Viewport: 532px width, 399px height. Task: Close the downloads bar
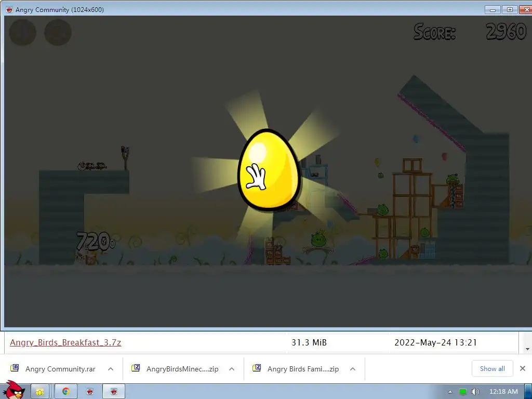(x=523, y=368)
